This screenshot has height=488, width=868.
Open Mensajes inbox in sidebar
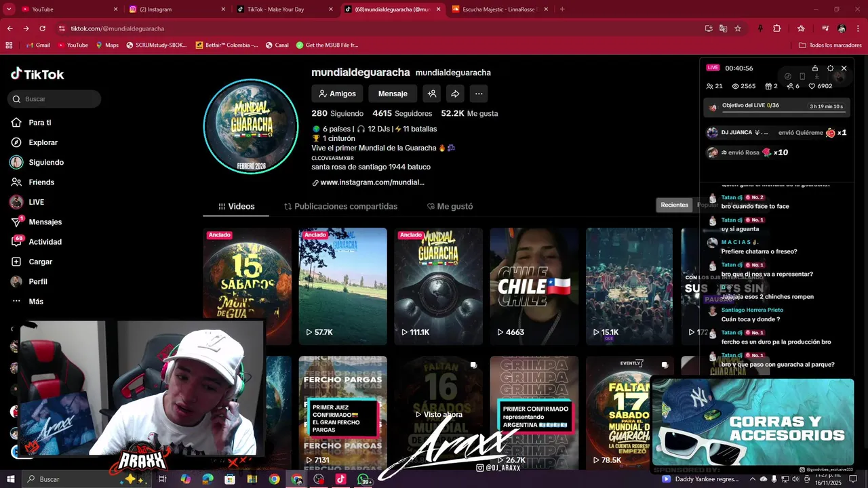pos(37,222)
